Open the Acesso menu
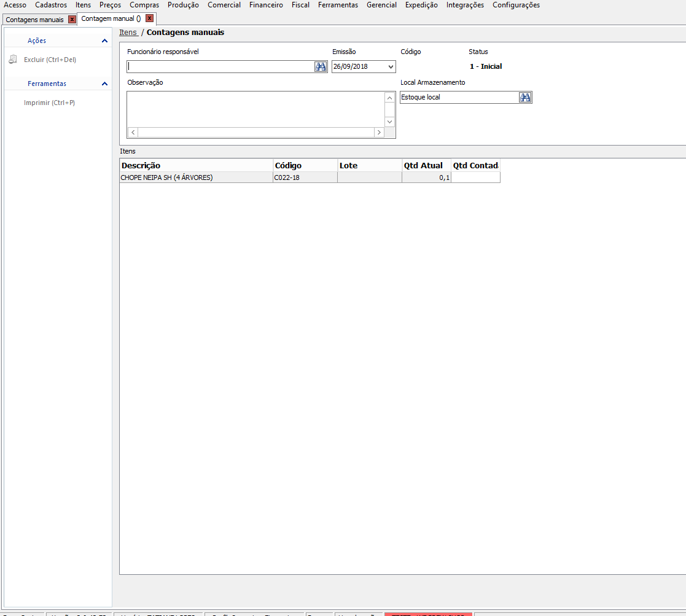This screenshot has height=616, width=686. pos(15,5)
